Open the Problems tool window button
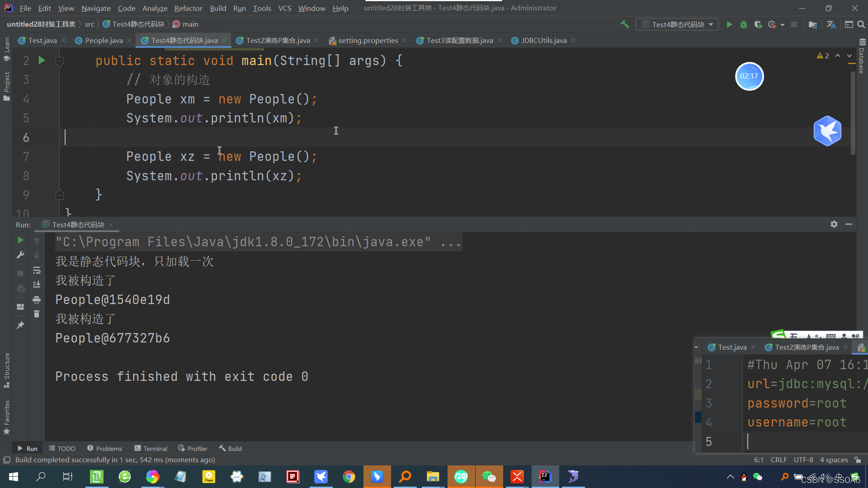Viewport: 868px width, 488px height. (104, 448)
